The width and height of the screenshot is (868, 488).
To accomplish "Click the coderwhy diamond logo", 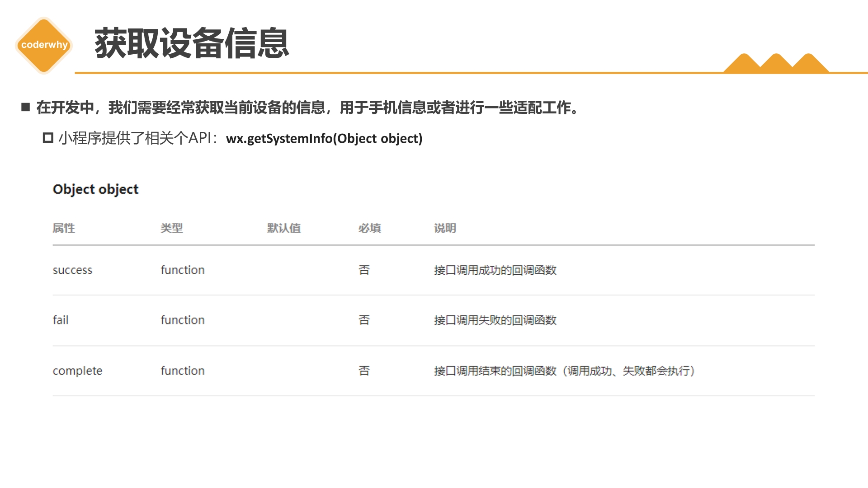I will (44, 45).
